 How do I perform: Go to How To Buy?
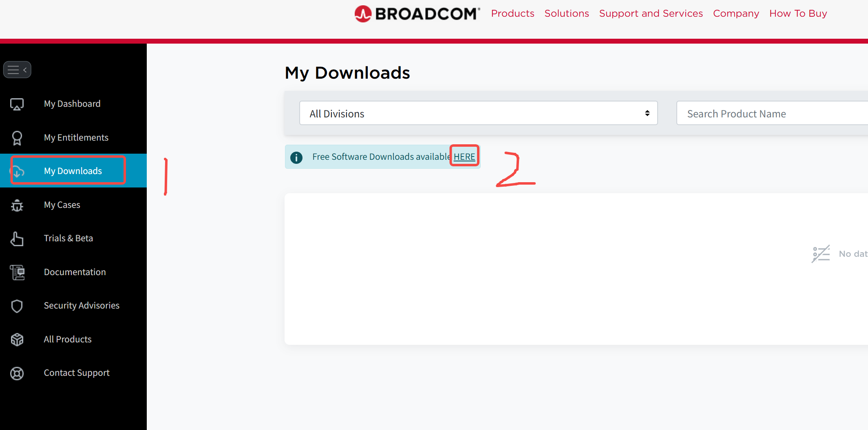(798, 13)
